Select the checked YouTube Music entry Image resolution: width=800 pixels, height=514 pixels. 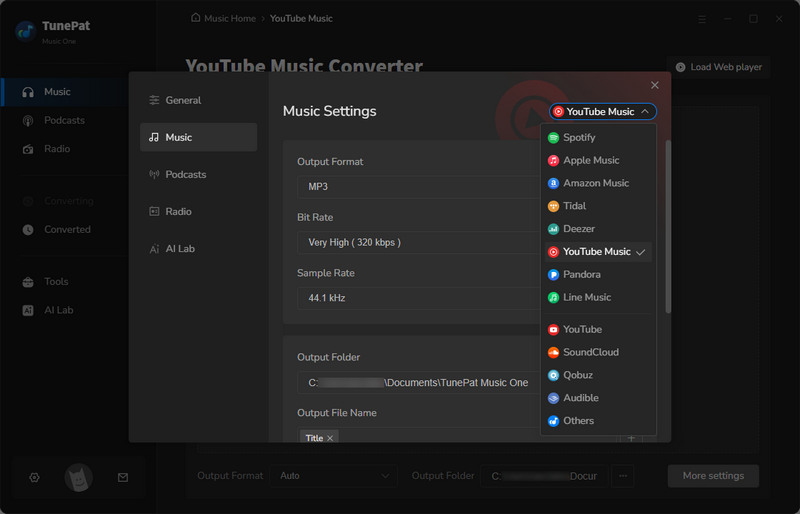pos(598,252)
